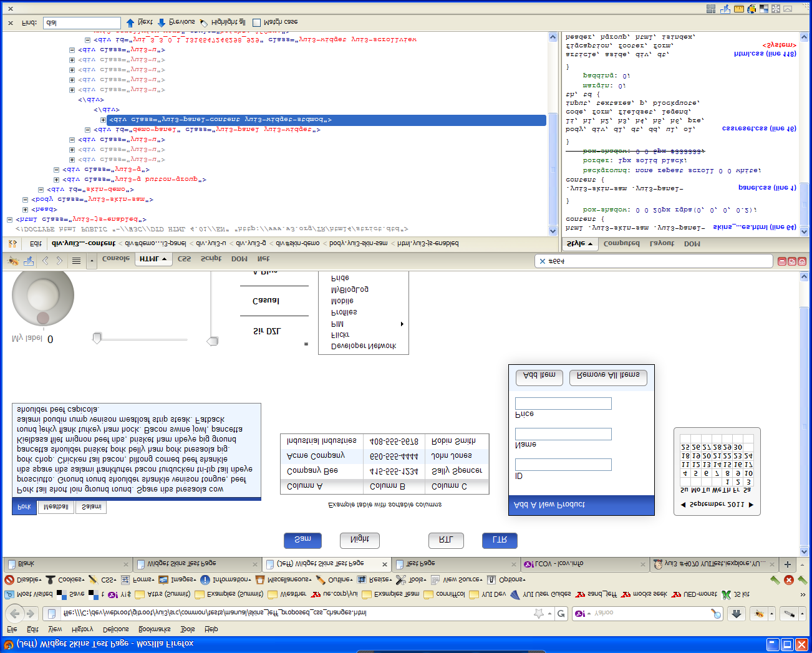
Task: Click the bookmark star in the URL bar
Action: [539, 614]
